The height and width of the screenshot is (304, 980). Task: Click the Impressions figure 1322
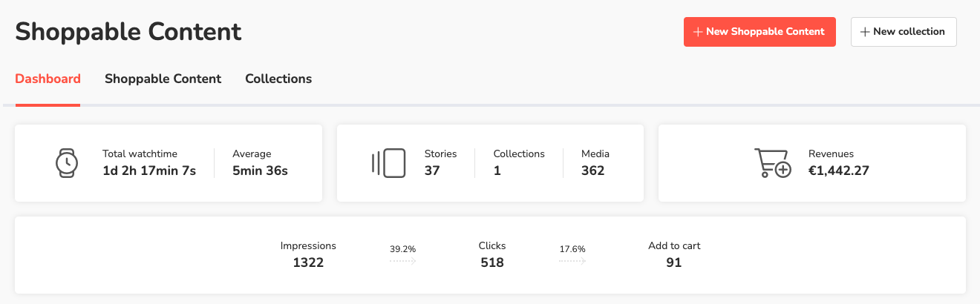click(308, 262)
